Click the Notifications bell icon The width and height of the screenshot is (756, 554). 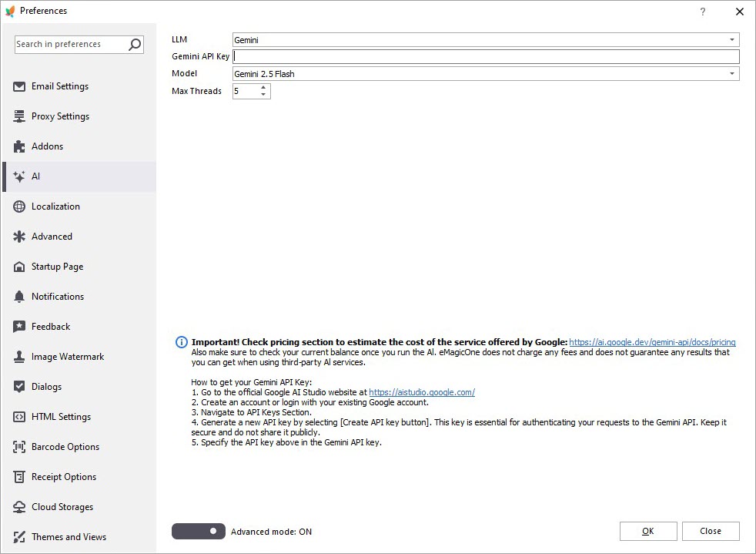click(19, 297)
